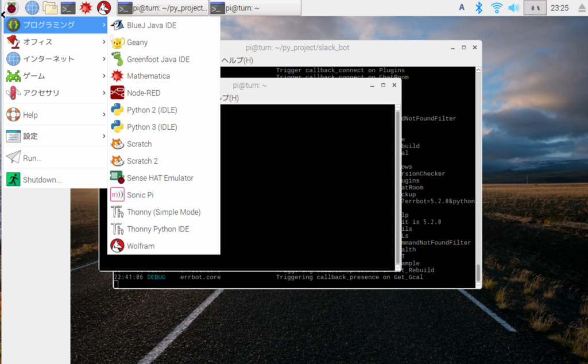Viewport: 588px width, 364px height.
Task: Open ヘルプ(H) menu in pi@turn: ~ terminal
Action: click(230, 98)
